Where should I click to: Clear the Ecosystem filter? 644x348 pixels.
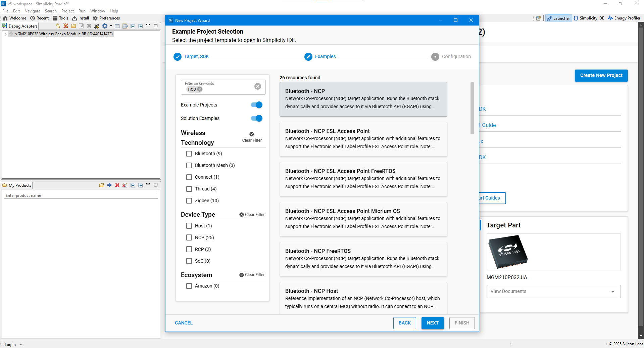click(x=252, y=275)
